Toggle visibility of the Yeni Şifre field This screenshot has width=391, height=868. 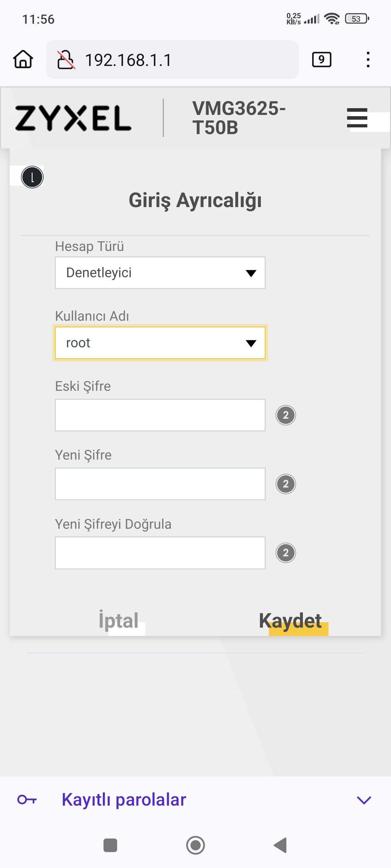pos(286,484)
